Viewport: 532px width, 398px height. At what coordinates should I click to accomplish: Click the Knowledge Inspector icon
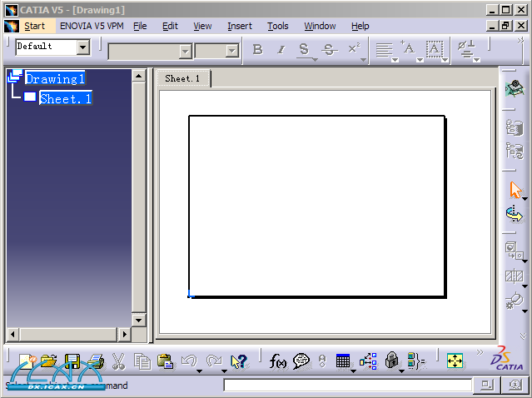[369, 361]
